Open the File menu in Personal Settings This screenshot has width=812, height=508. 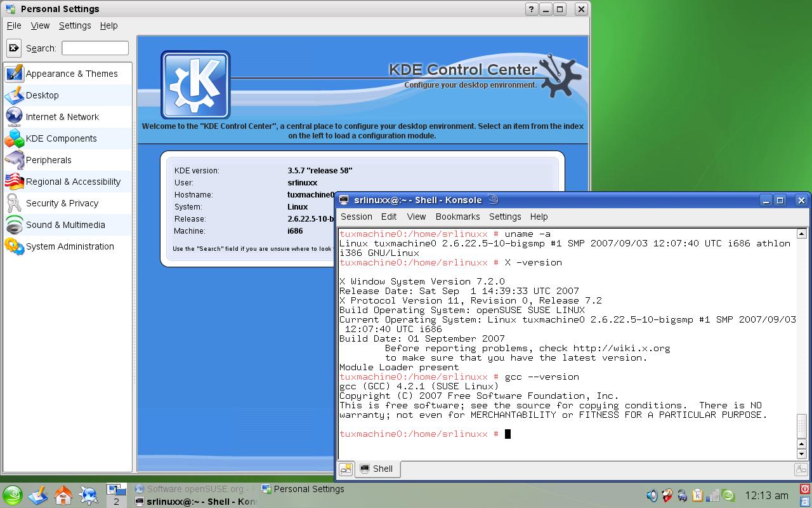[x=14, y=25]
